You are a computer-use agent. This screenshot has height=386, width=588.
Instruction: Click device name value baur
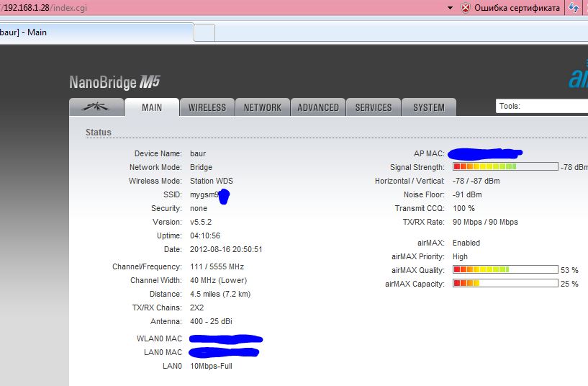(198, 153)
